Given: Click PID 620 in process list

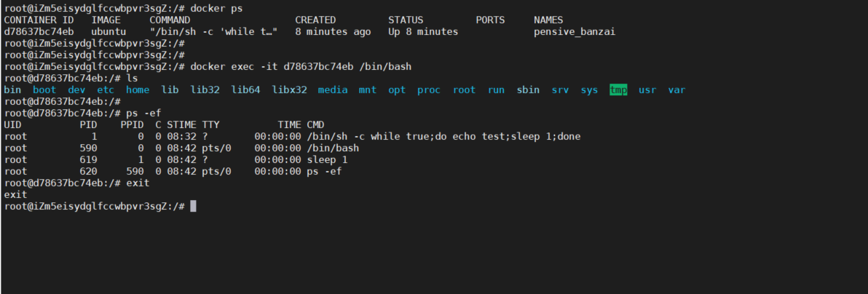Looking at the screenshot, I should pyautogui.click(x=88, y=171).
